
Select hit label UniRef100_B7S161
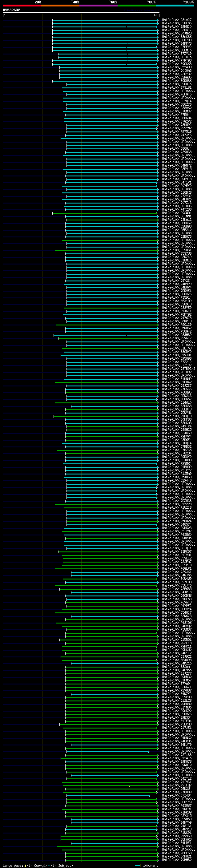177,88
